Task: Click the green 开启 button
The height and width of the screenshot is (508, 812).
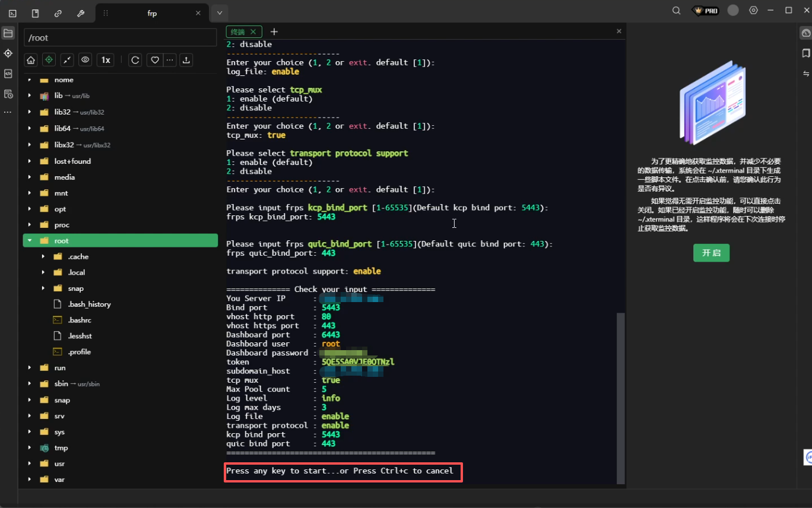Action: (x=711, y=253)
